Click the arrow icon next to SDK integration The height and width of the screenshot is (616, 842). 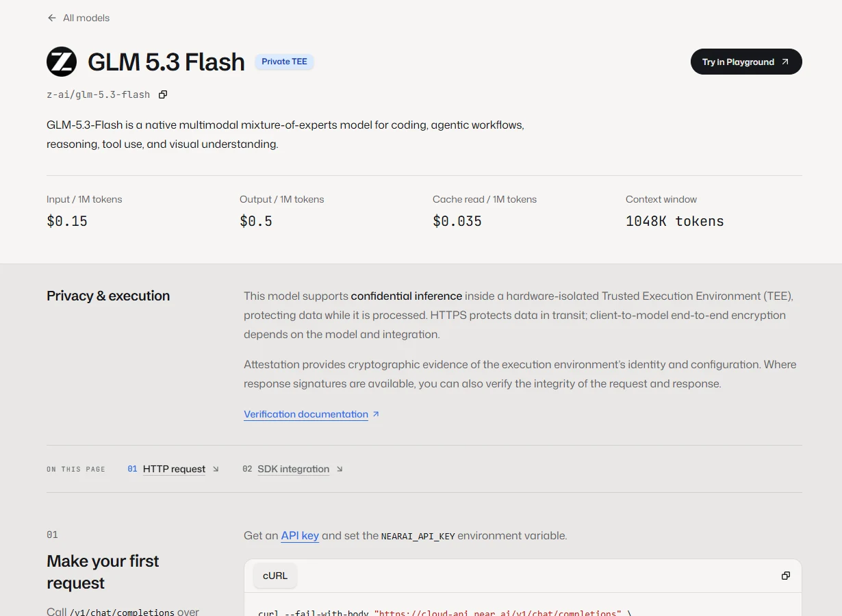pyautogui.click(x=340, y=469)
